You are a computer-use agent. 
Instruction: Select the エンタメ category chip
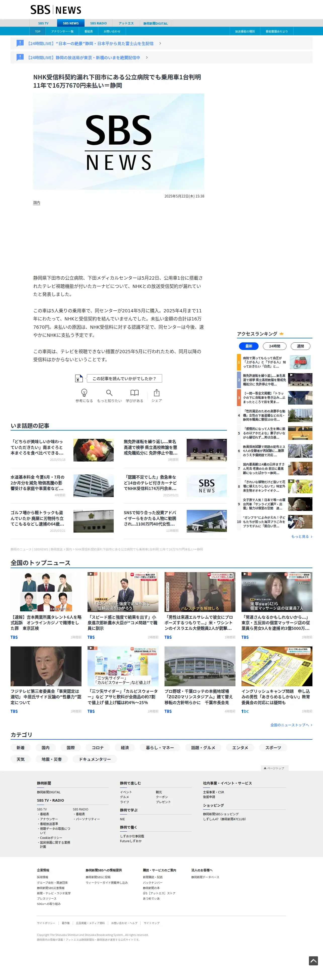click(240, 747)
